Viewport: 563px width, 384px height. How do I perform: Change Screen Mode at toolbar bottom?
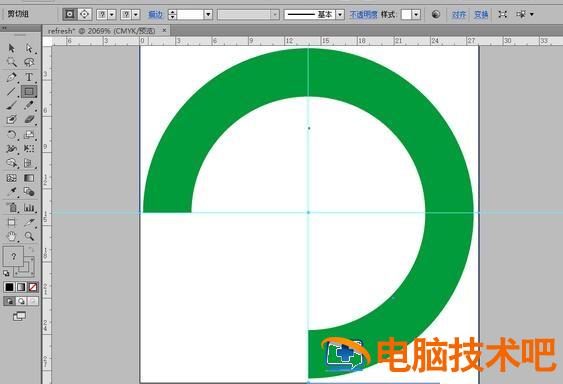click(x=20, y=316)
